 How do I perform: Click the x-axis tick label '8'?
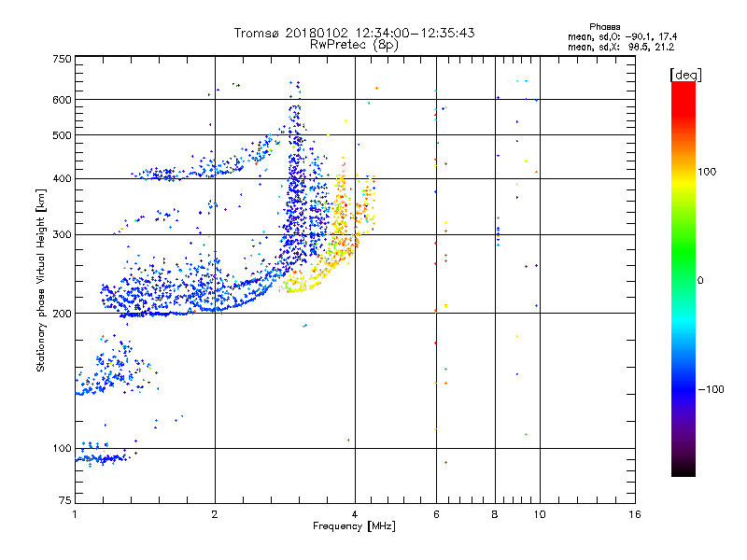click(495, 514)
